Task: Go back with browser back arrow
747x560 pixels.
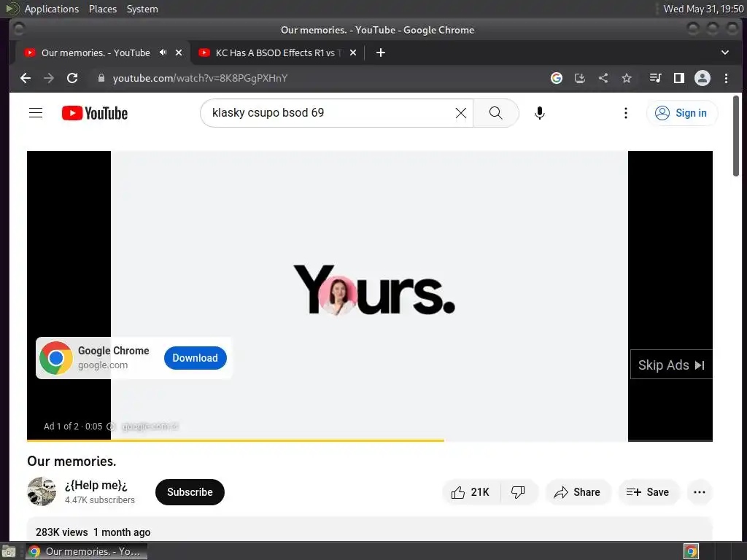Action: (26, 78)
